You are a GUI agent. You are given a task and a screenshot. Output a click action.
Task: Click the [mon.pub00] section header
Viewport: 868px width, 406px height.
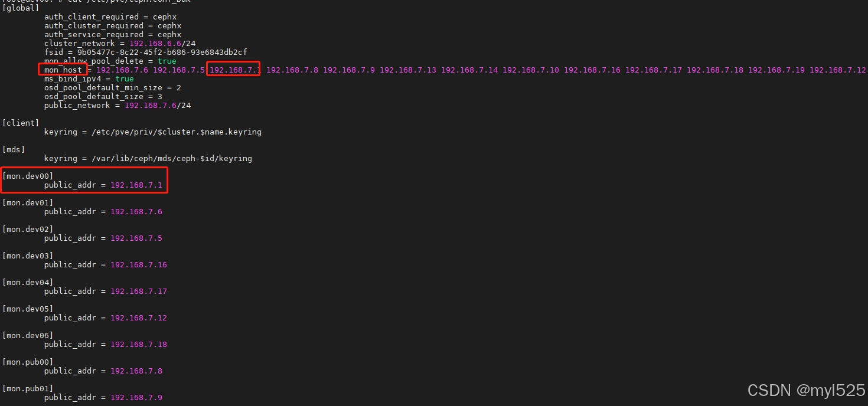[x=28, y=362]
